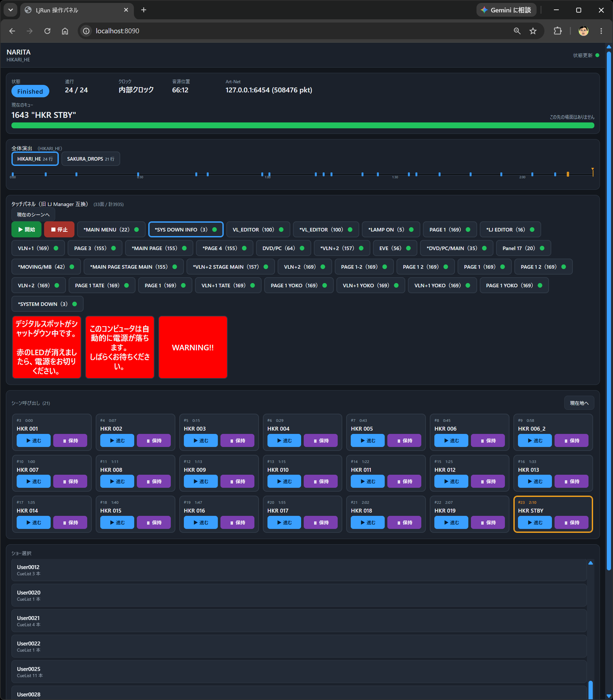
Task: Stop playback with the red 停止 button
Action: (59, 230)
